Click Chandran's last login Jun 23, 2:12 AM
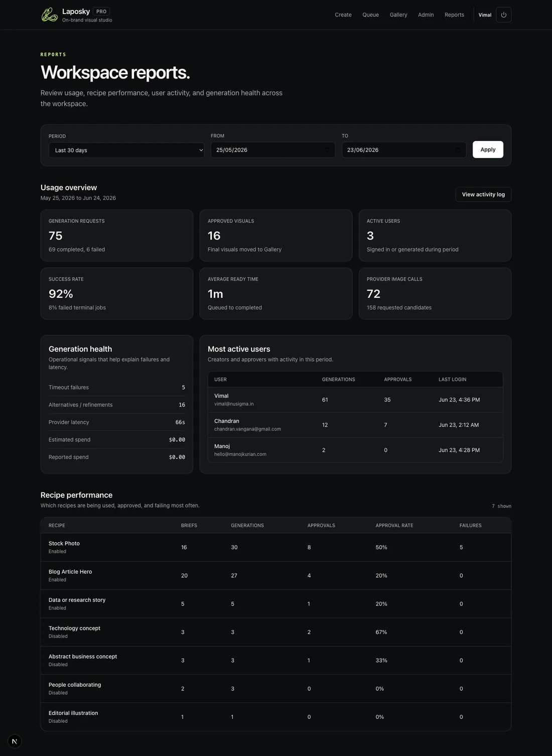This screenshot has height=756, width=552. [x=459, y=425]
